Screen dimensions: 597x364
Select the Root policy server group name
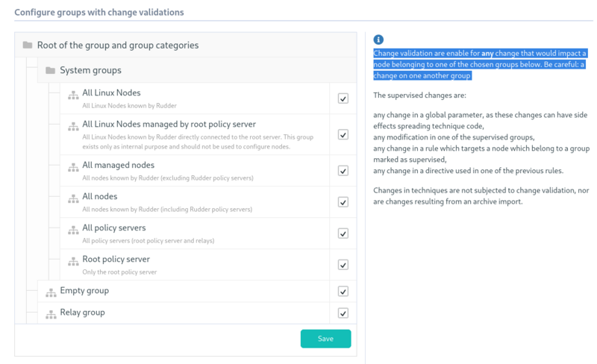tap(116, 259)
